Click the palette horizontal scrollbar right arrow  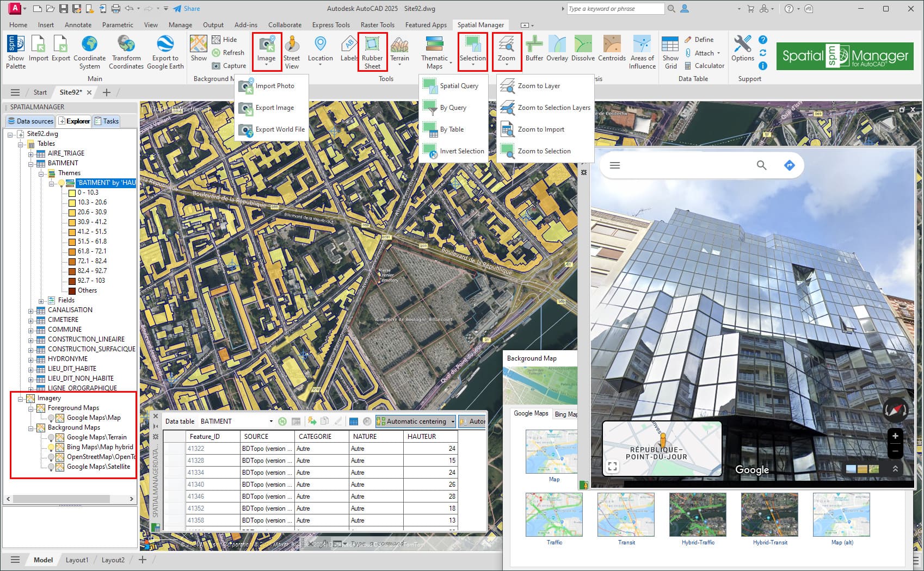pos(131,499)
